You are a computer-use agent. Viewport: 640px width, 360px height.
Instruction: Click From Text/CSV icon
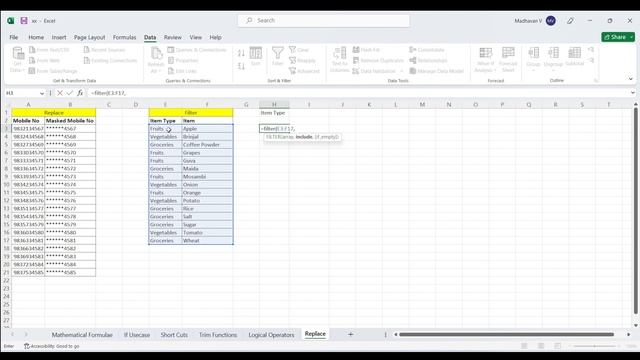tap(32, 50)
